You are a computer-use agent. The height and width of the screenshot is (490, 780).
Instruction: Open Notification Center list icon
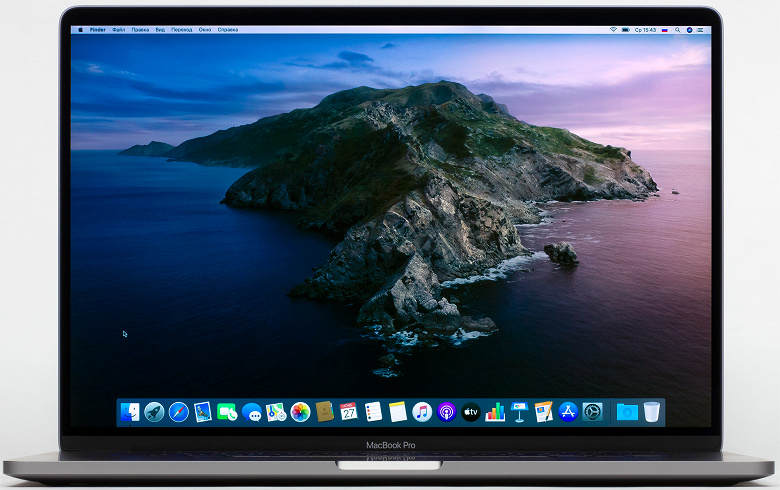point(700,30)
